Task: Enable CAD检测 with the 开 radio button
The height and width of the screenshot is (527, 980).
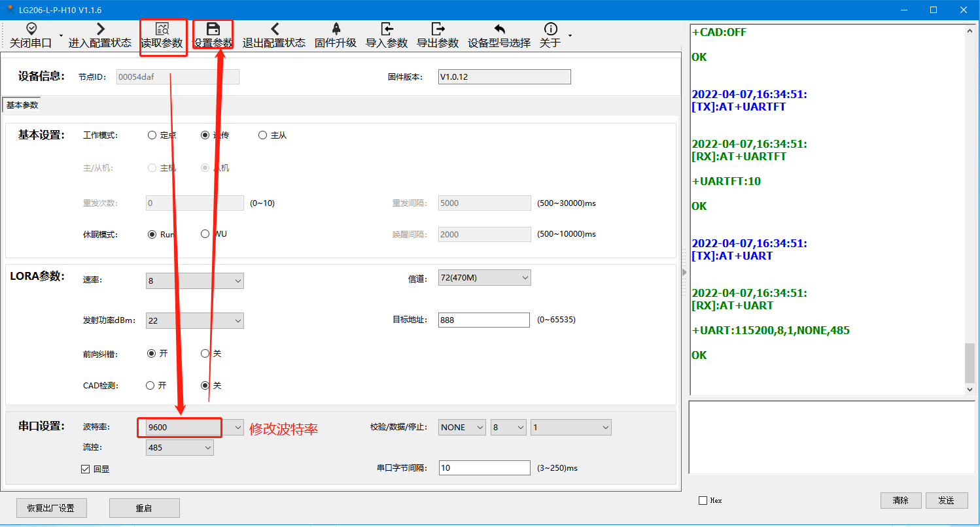Action: 151,386
